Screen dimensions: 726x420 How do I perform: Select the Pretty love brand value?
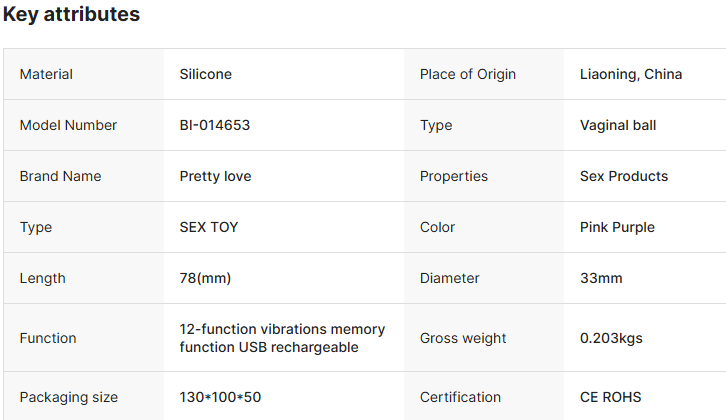[215, 176]
